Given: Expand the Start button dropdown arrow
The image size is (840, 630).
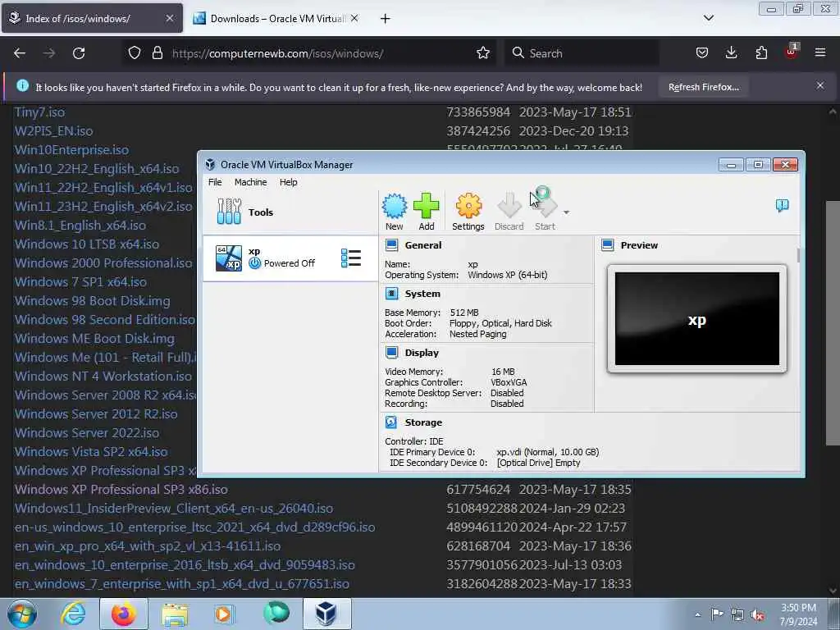Looking at the screenshot, I should (566, 212).
